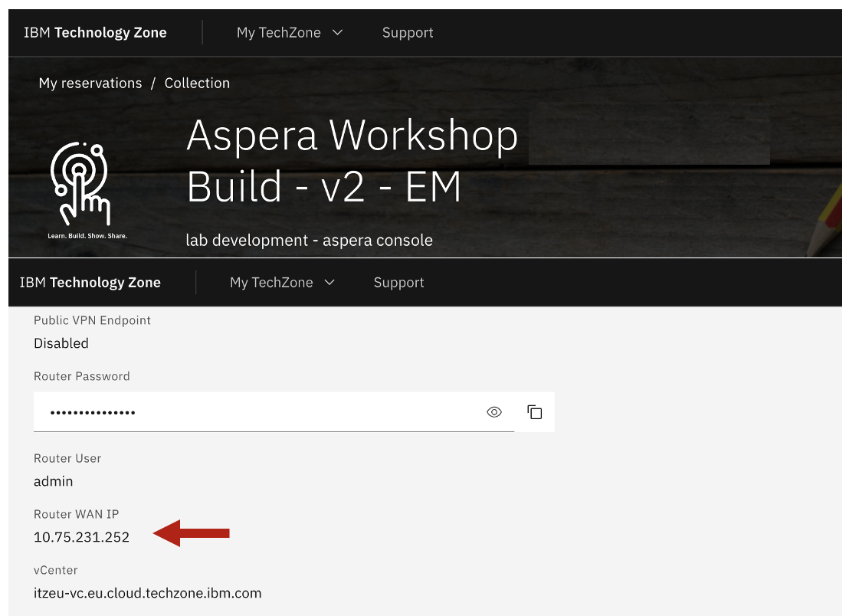Select the Router WAN IP value 10.75.231.252
849x616 pixels.
pyautogui.click(x=82, y=537)
